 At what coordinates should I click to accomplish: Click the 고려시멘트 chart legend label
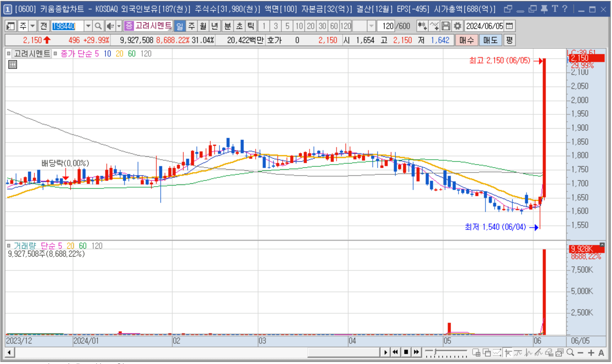[32, 53]
